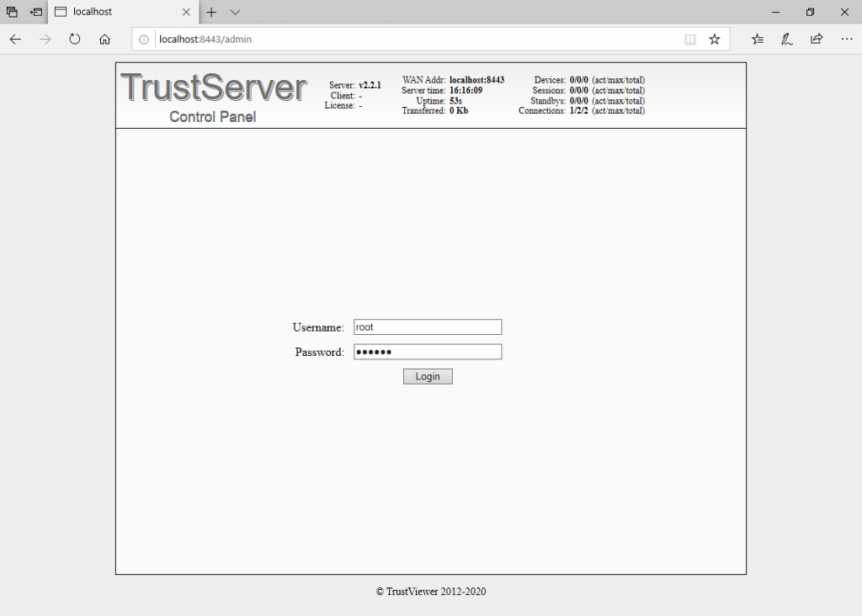Click the Sessions label

(x=549, y=90)
